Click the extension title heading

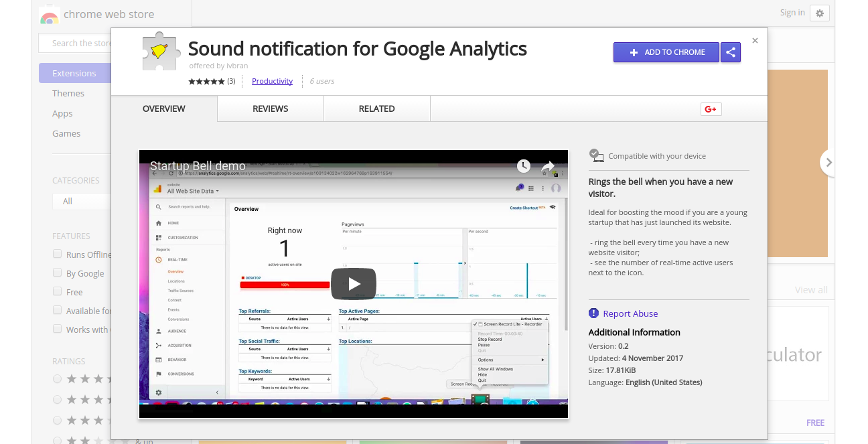358,49
